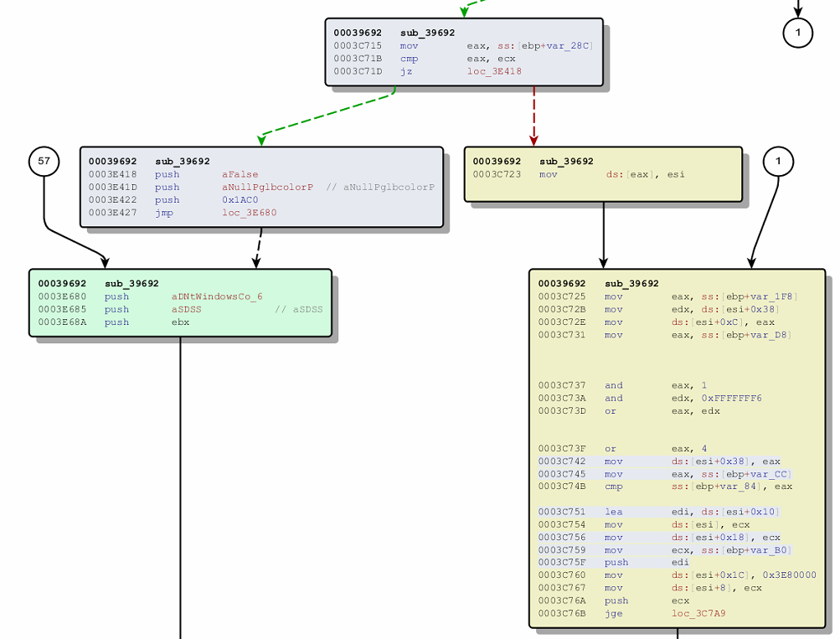The width and height of the screenshot is (840, 639).
Task: Click the cmp instruction at 0003C74B
Action: [x=614, y=487]
